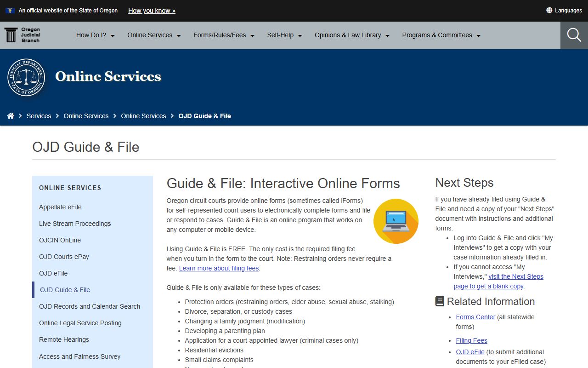Screen dimensions: 588x368
Task: Go to the Services breadcrumb link
Action: 39,116
